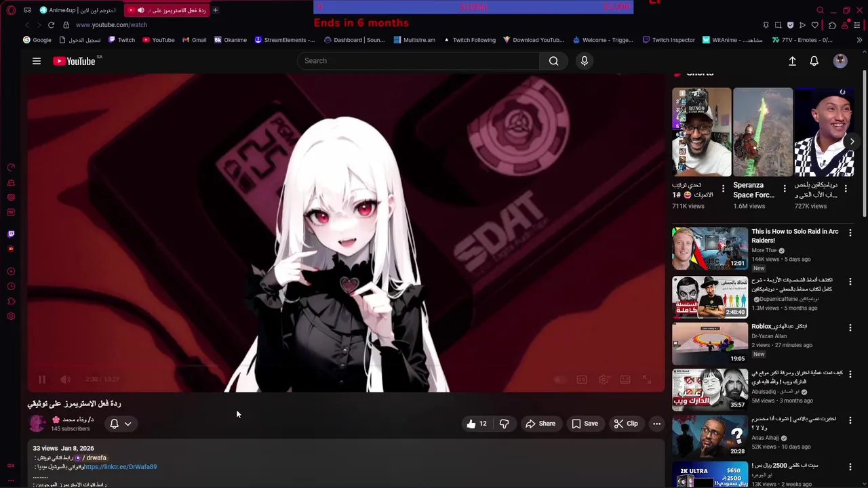Open browser tab search magnifier

pos(820,10)
